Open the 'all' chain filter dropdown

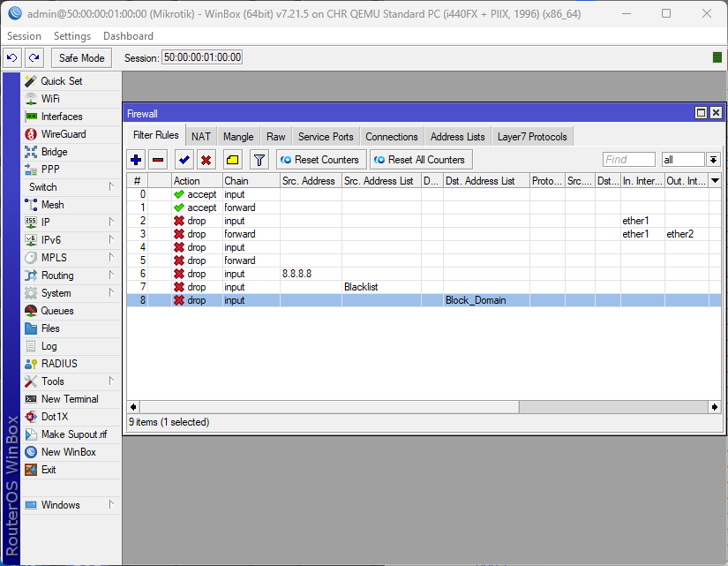coord(713,160)
